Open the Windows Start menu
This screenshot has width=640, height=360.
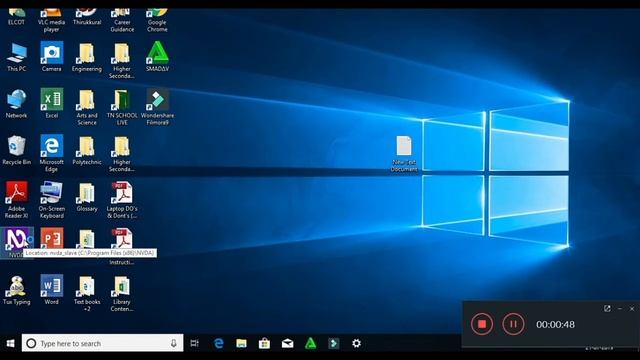10,343
